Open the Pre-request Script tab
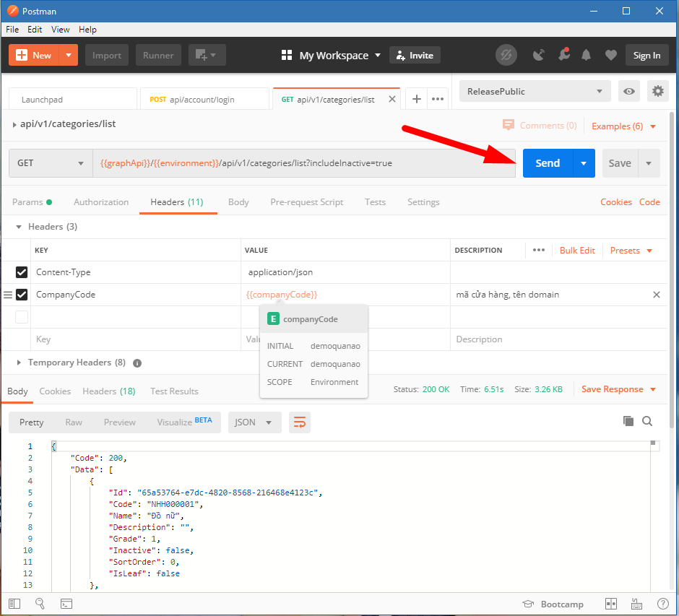The width and height of the screenshot is (679, 616). coord(306,201)
